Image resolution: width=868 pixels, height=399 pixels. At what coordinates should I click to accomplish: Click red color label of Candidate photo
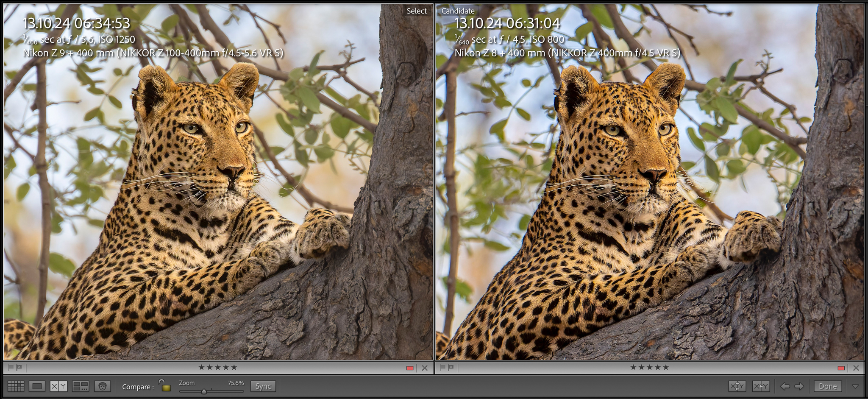pos(841,368)
